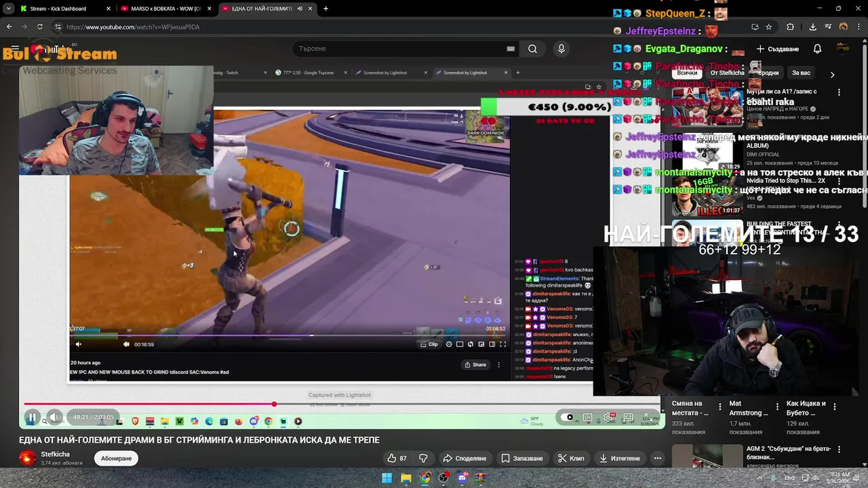This screenshot has width=868, height=488.
Task: Open the taskbar clock showing 3:21 AM
Action: [840, 478]
